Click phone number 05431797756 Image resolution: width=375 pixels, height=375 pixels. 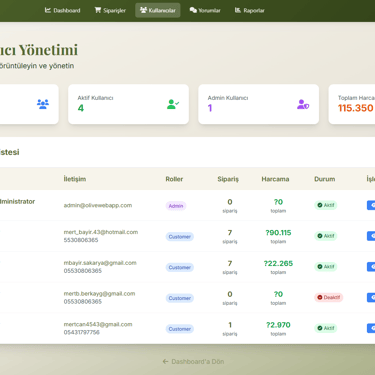click(x=81, y=332)
